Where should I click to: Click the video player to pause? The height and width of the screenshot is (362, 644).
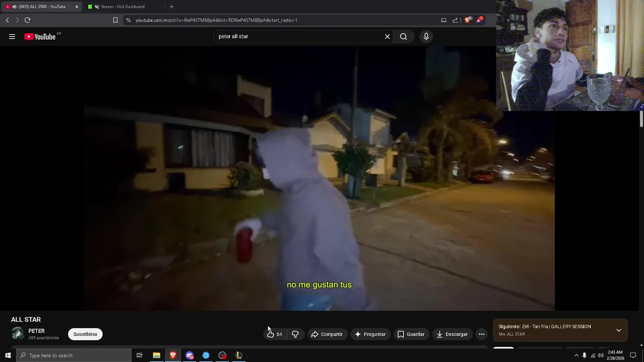point(319,178)
